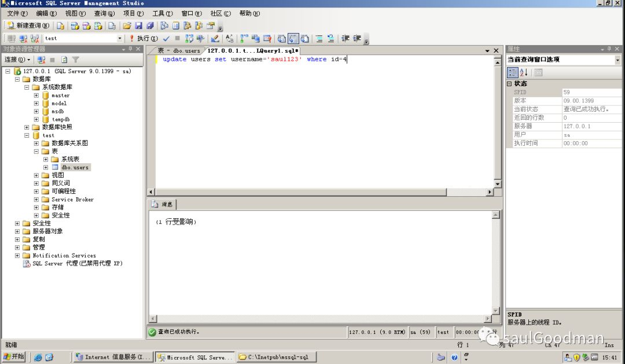Select SQL Server Agent node
The image size is (625, 364).
[x=78, y=263]
